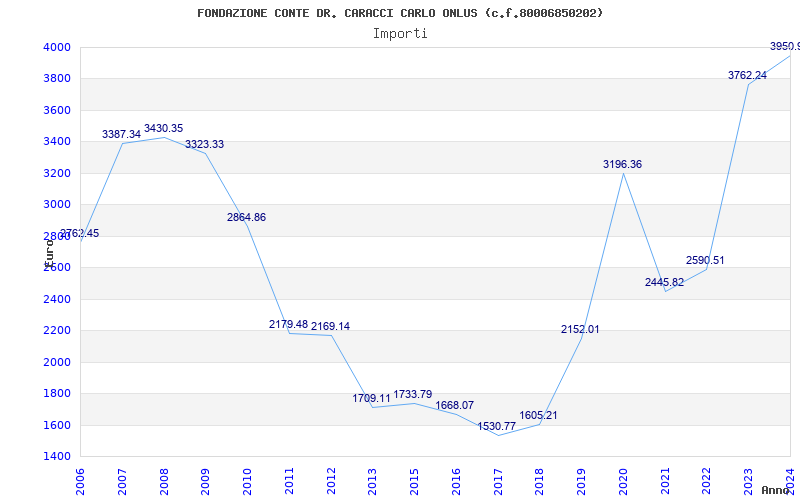This screenshot has width=800, height=500.
Task: Click the x-axis year 2012
Action: (331, 482)
